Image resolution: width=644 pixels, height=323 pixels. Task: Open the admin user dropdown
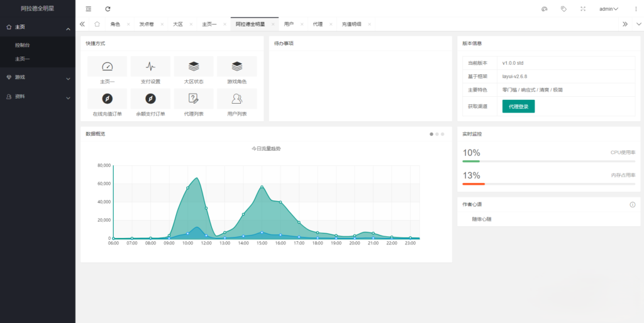pyautogui.click(x=608, y=9)
